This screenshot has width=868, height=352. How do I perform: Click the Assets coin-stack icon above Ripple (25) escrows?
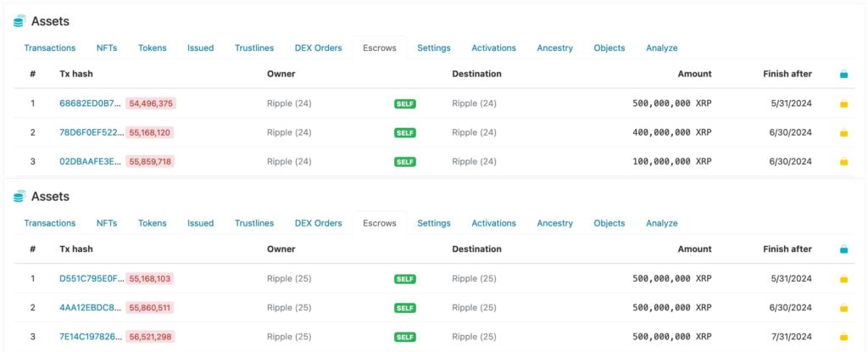click(19, 197)
